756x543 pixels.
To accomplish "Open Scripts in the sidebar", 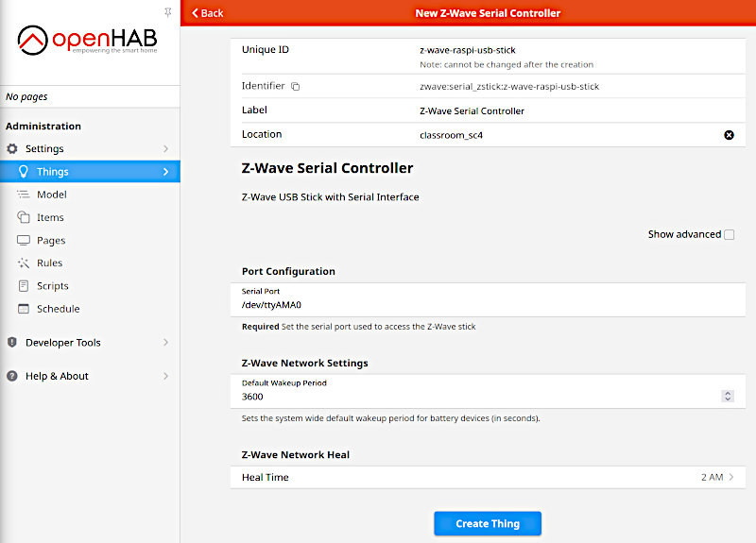I will point(90,286).
